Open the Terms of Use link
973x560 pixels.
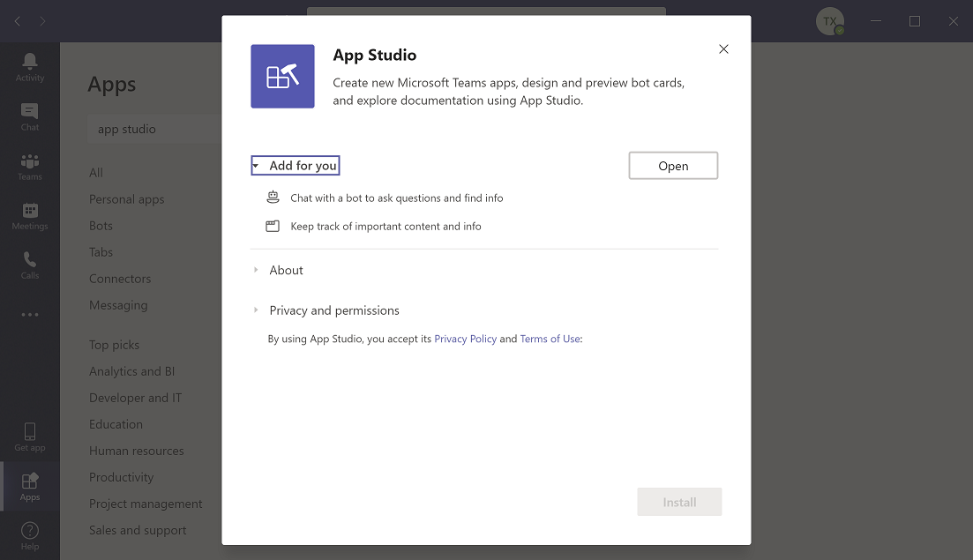pos(550,339)
